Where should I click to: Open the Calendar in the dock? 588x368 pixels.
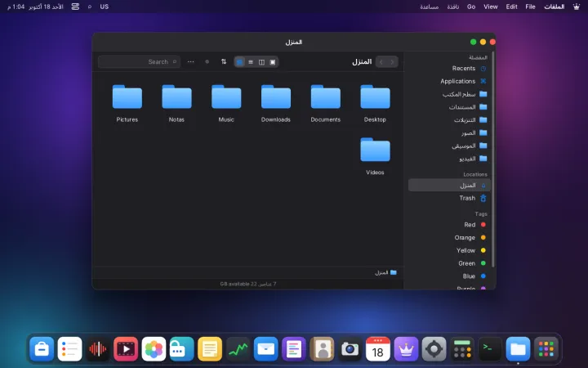(x=378, y=349)
